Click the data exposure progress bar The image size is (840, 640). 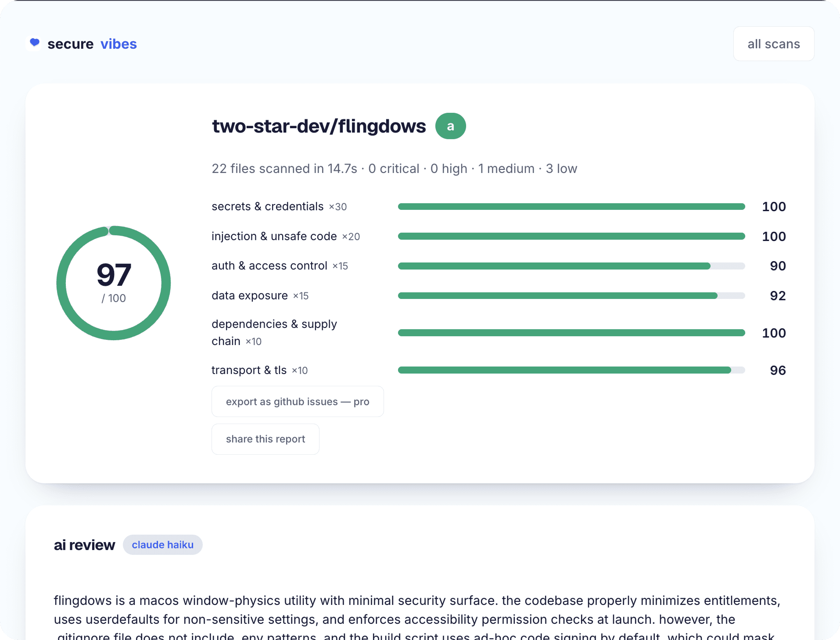click(x=571, y=296)
